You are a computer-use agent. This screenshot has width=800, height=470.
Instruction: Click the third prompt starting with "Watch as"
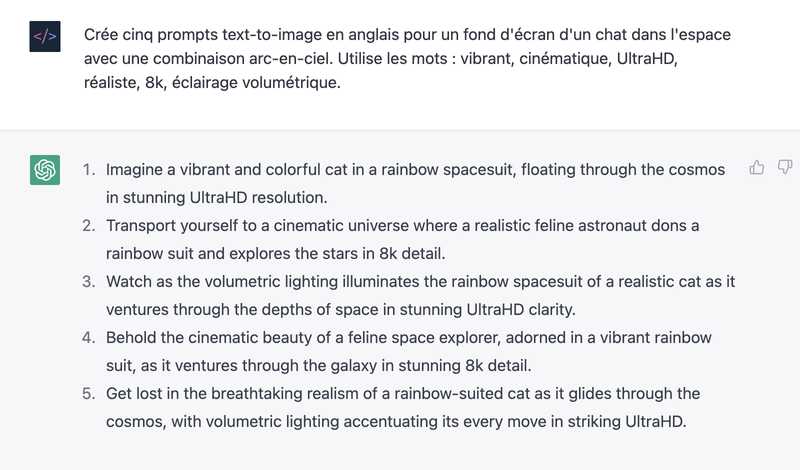click(420, 293)
